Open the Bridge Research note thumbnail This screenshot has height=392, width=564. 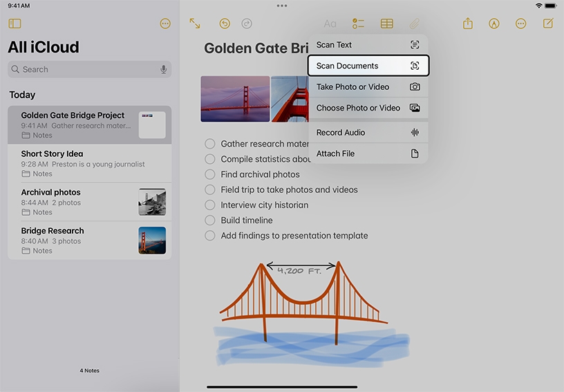[152, 241]
